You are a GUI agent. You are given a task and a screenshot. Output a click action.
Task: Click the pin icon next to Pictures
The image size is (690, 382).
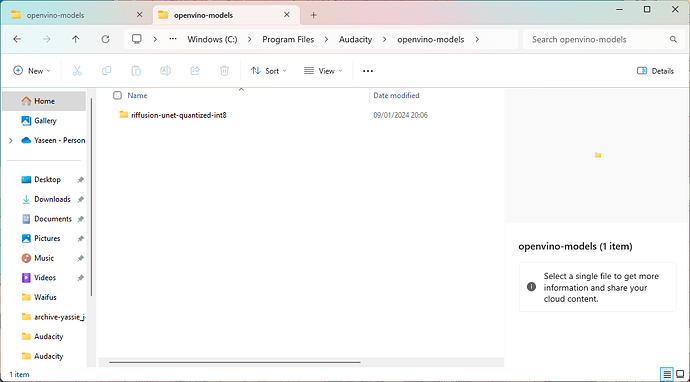[81, 239]
